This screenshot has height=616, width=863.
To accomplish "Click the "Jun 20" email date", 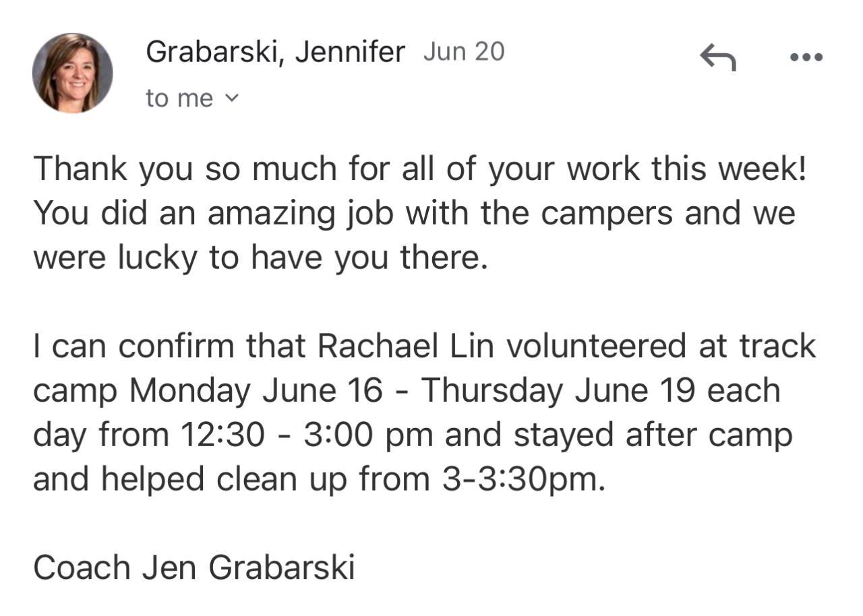I will pos(464,52).
